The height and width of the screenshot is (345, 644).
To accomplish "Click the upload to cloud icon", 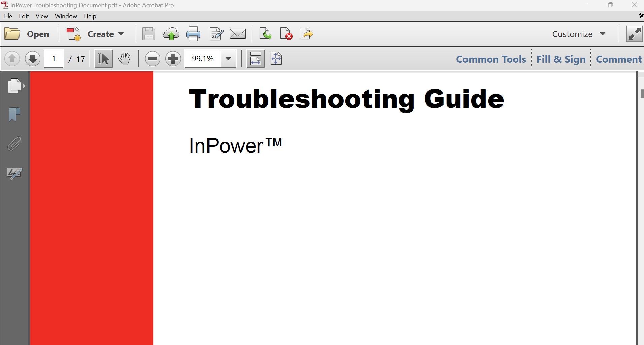I will [x=171, y=34].
